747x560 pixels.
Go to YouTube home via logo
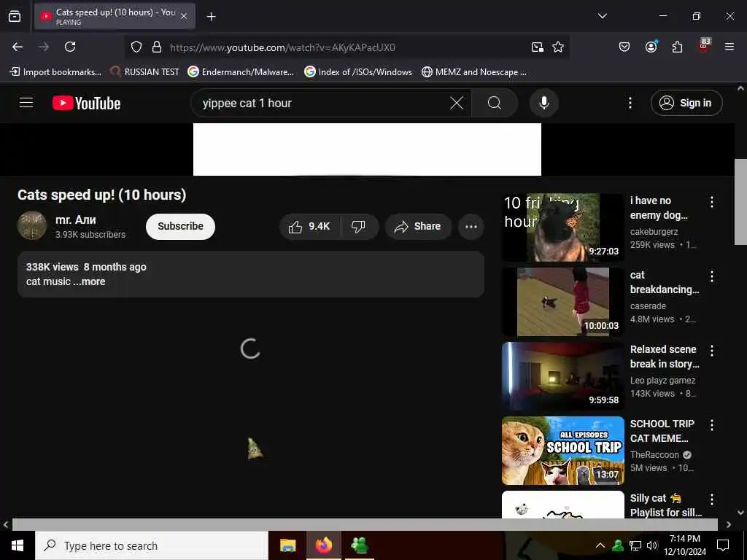pos(86,103)
